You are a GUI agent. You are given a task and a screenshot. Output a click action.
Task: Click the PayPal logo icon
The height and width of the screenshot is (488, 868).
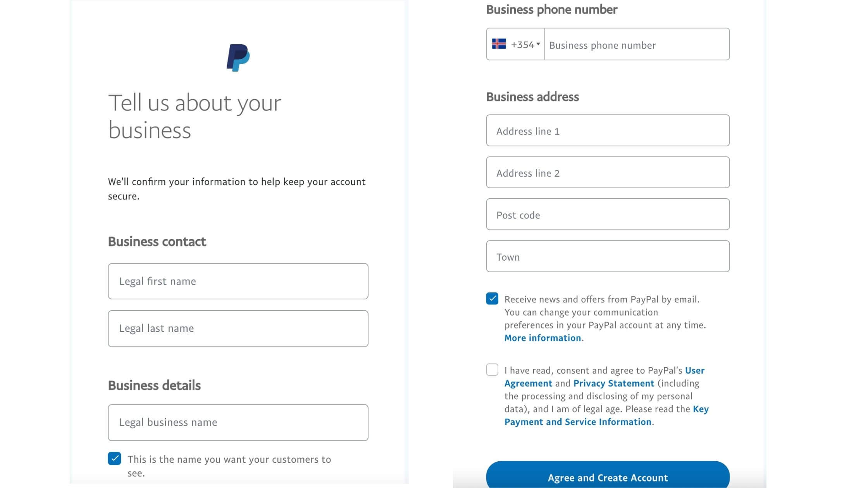coord(238,58)
